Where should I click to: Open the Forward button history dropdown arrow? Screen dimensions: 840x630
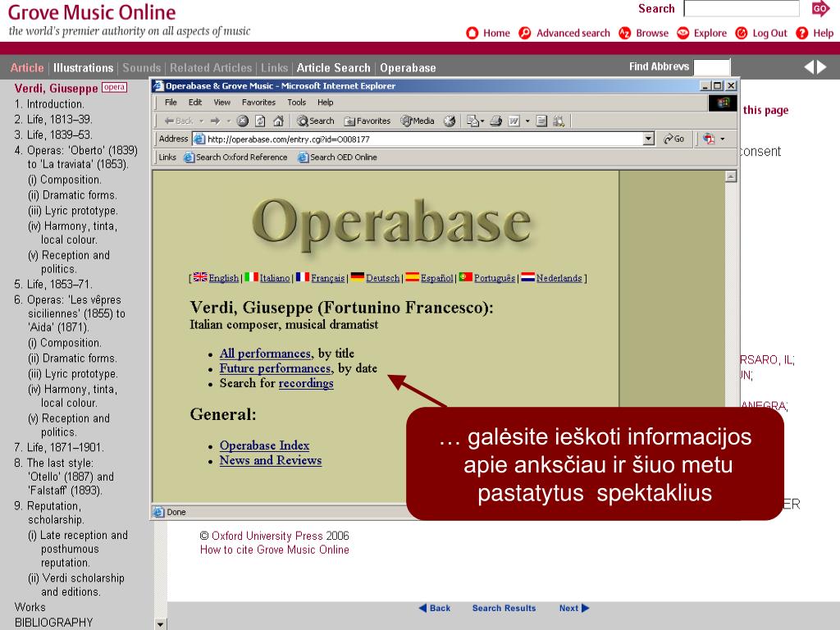(228, 121)
